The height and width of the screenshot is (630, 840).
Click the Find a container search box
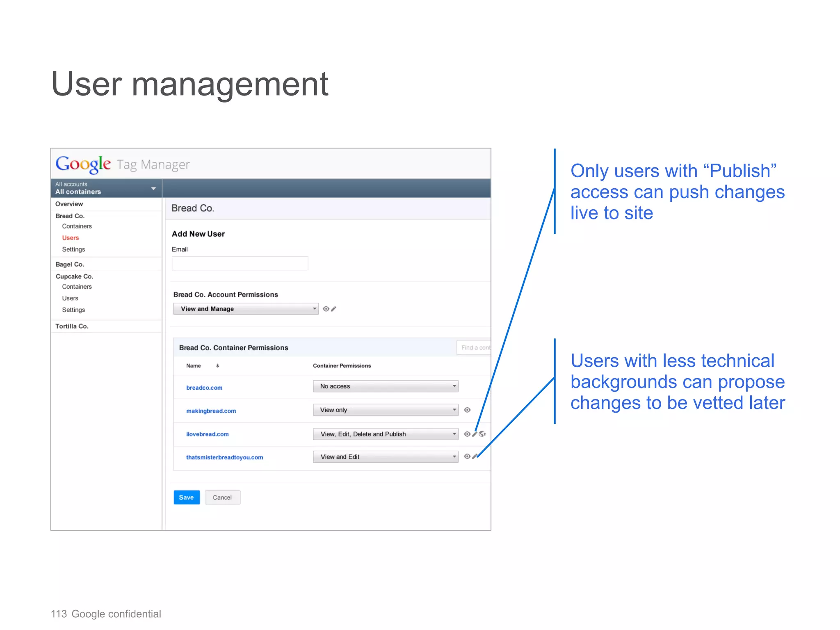474,348
